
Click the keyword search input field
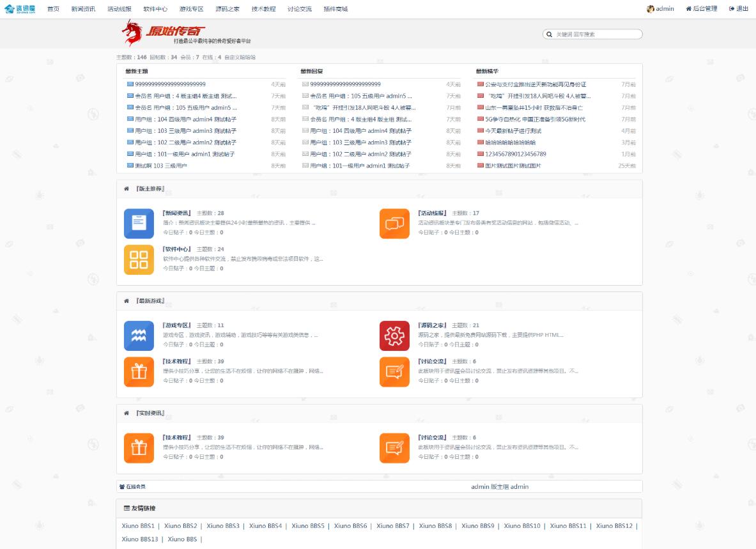pos(596,35)
